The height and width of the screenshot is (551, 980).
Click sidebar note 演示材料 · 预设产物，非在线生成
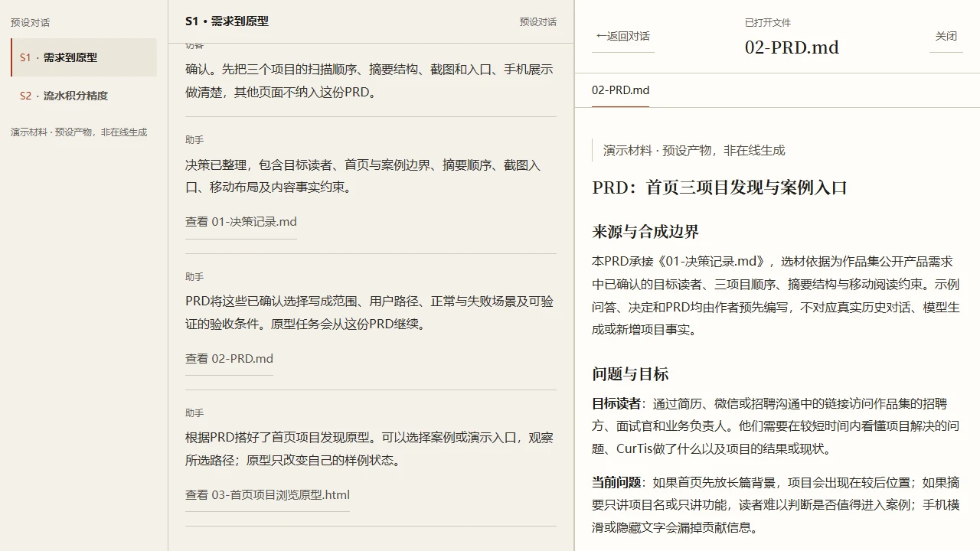(79, 132)
